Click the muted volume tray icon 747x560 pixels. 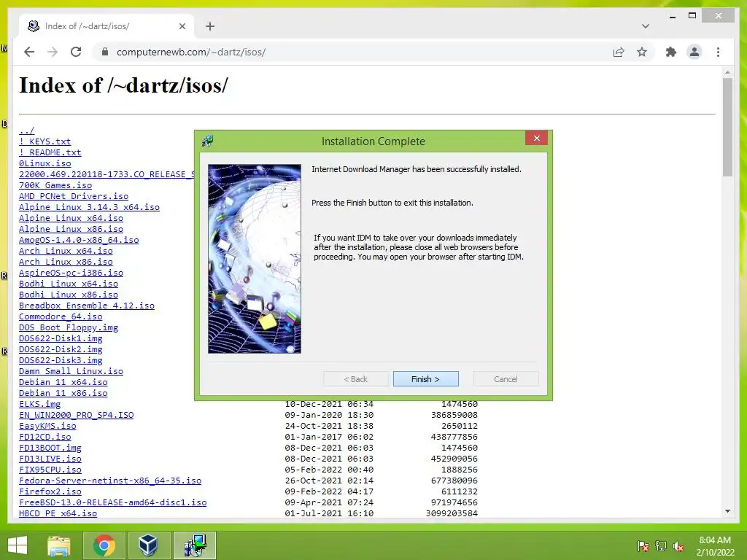pyautogui.click(x=678, y=546)
